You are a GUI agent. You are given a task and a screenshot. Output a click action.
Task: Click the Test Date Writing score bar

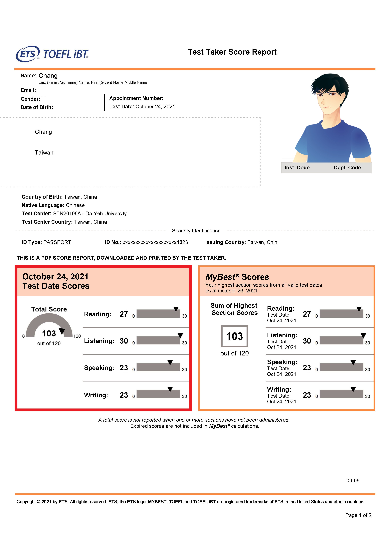pos(158,394)
